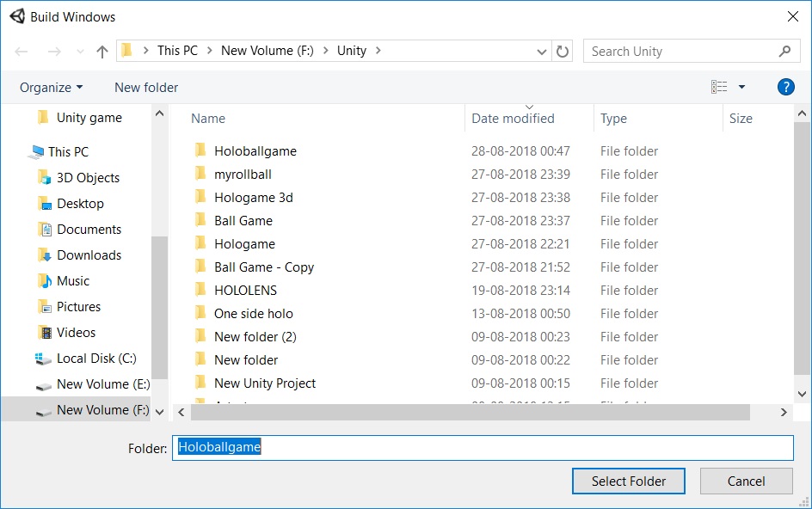The width and height of the screenshot is (812, 509).
Task: Click the address bar folder icon
Action: pyautogui.click(x=127, y=51)
